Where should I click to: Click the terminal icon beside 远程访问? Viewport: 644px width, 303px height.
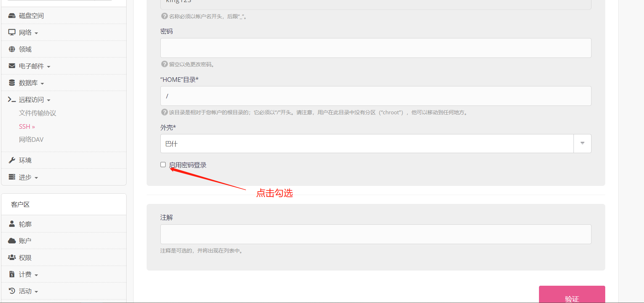[12, 100]
